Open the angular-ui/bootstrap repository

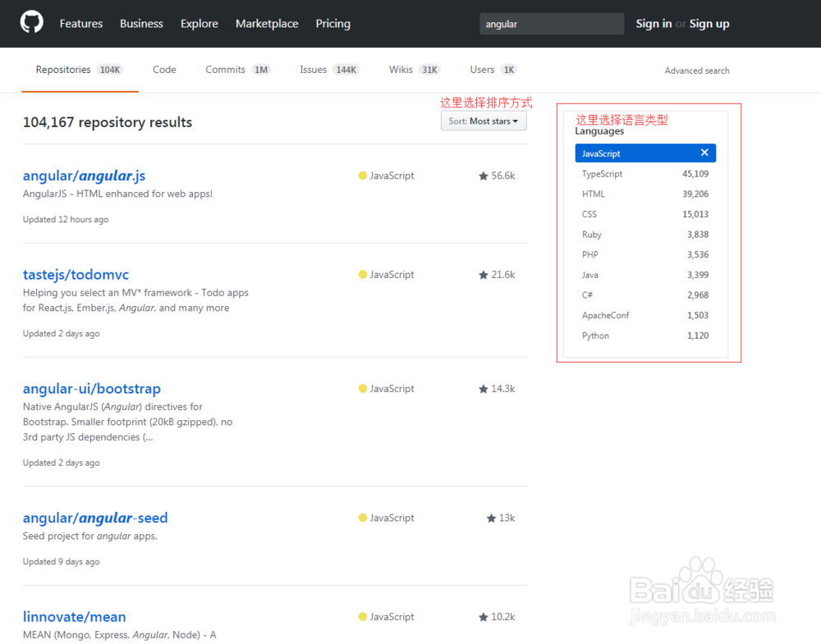click(92, 389)
